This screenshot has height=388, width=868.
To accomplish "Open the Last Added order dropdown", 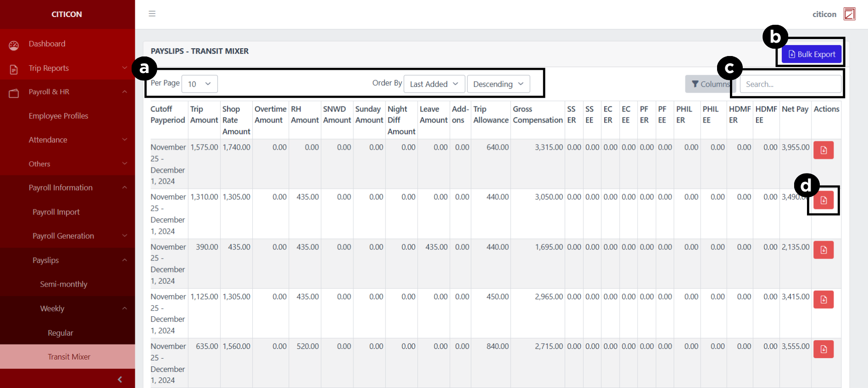I will (434, 84).
